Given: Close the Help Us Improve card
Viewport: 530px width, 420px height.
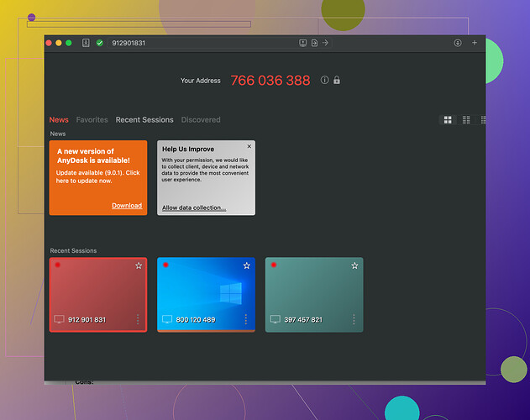Looking at the screenshot, I should tap(249, 146).
